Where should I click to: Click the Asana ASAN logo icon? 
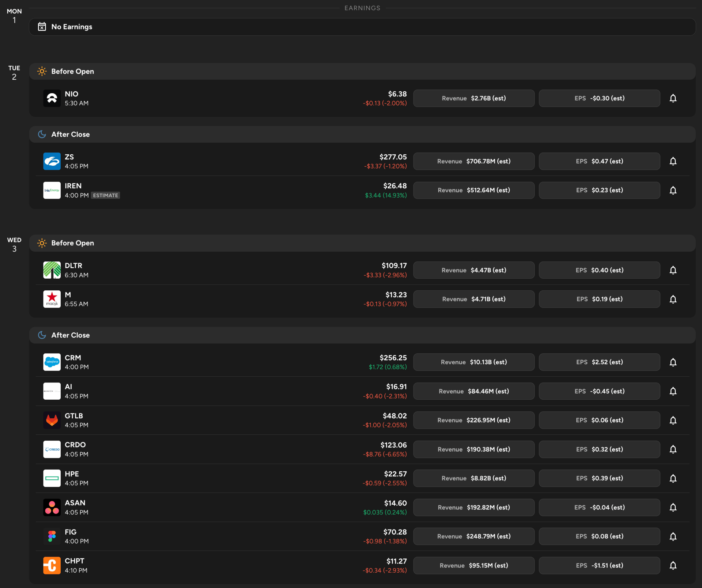click(52, 507)
